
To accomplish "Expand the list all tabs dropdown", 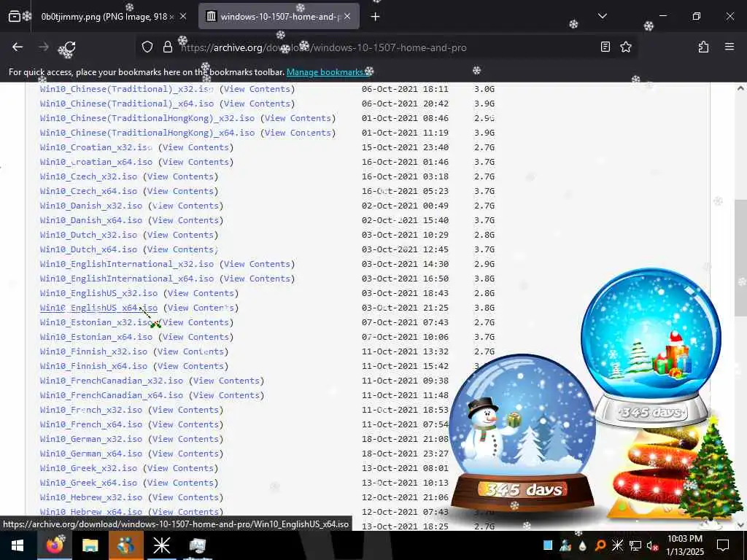I will [x=602, y=16].
